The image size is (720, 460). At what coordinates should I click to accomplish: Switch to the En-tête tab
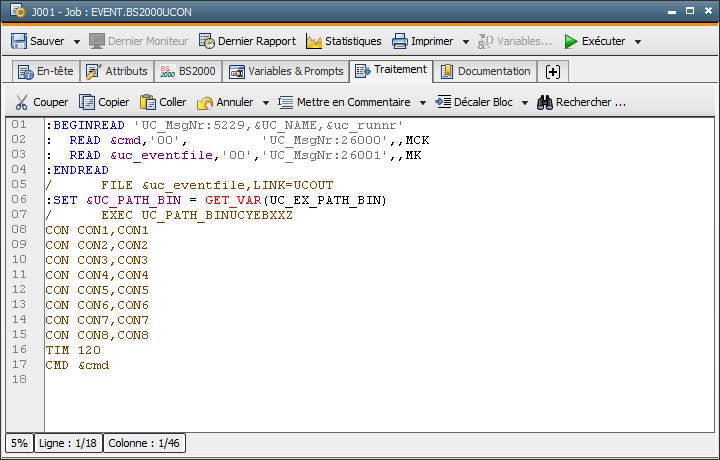click(x=45, y=72)
